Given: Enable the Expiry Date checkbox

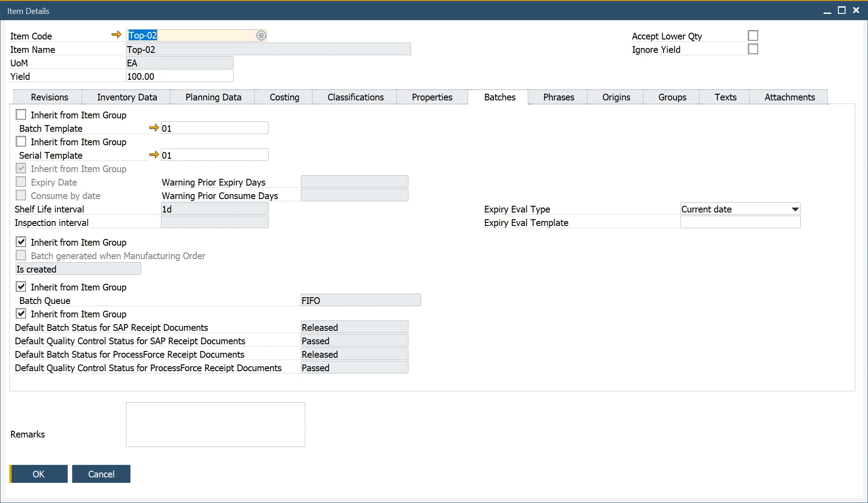Looking at the screenshot, I should (x=22, y=182).
